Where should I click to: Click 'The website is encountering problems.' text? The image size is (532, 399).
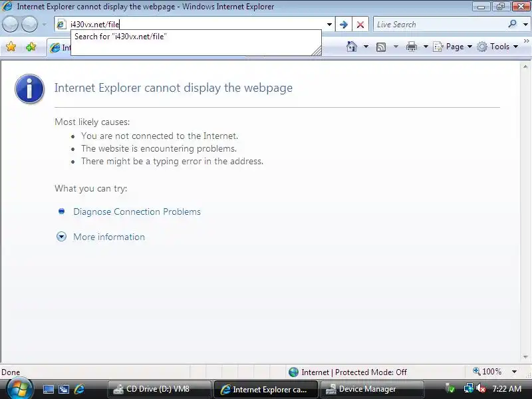(159, 148)
